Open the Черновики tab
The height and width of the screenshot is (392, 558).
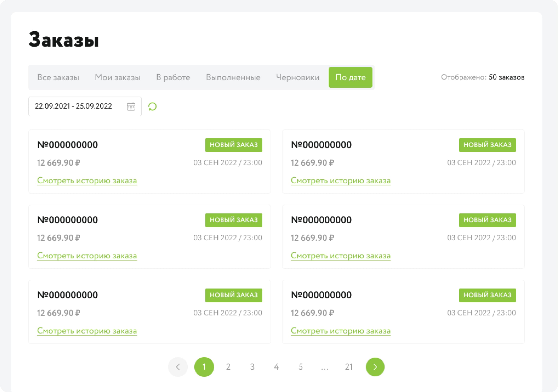click(297, 77)
